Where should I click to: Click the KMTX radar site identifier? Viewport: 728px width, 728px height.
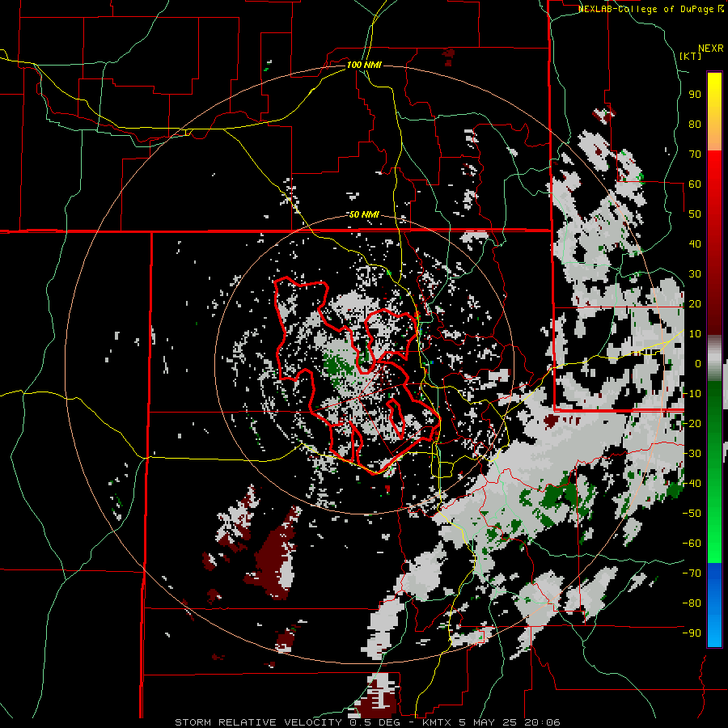(438, 722)
